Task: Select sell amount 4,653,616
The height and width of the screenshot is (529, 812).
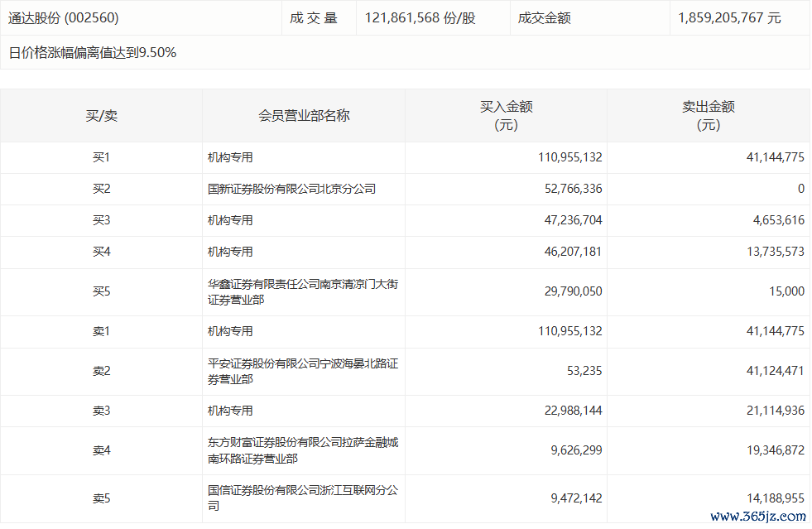Action: (x=778, y=221)
